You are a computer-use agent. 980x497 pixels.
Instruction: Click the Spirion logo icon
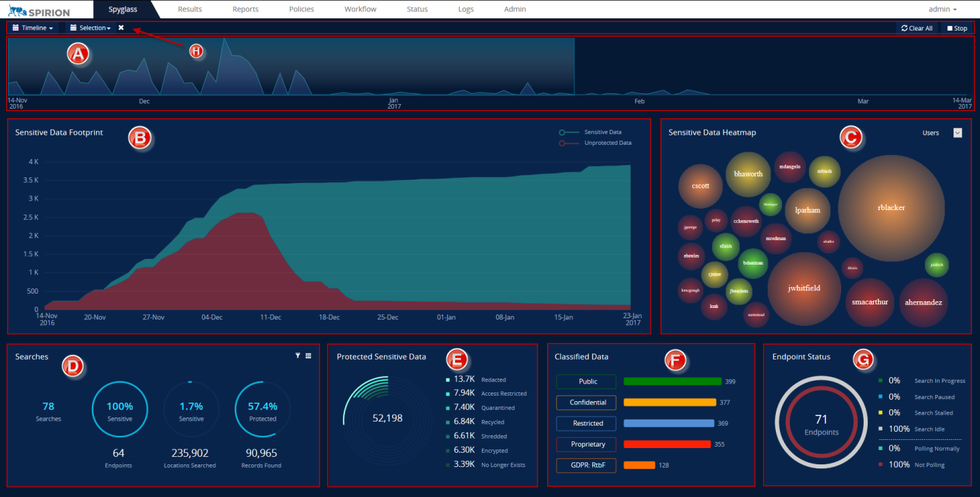click(x=15, y=10)
